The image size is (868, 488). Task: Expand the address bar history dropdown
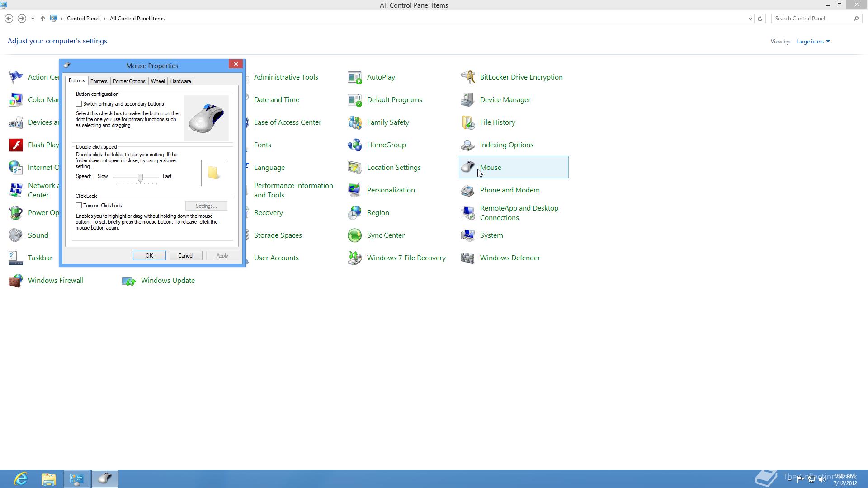[x=750, y=19]
